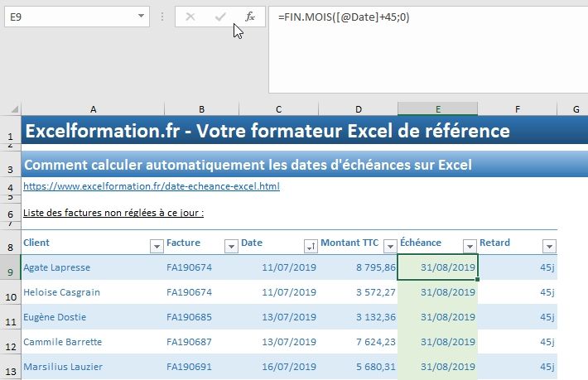Click the Insert Function fx icon
The height and width of the screenshot is (380, 588).
pos(249,17)
